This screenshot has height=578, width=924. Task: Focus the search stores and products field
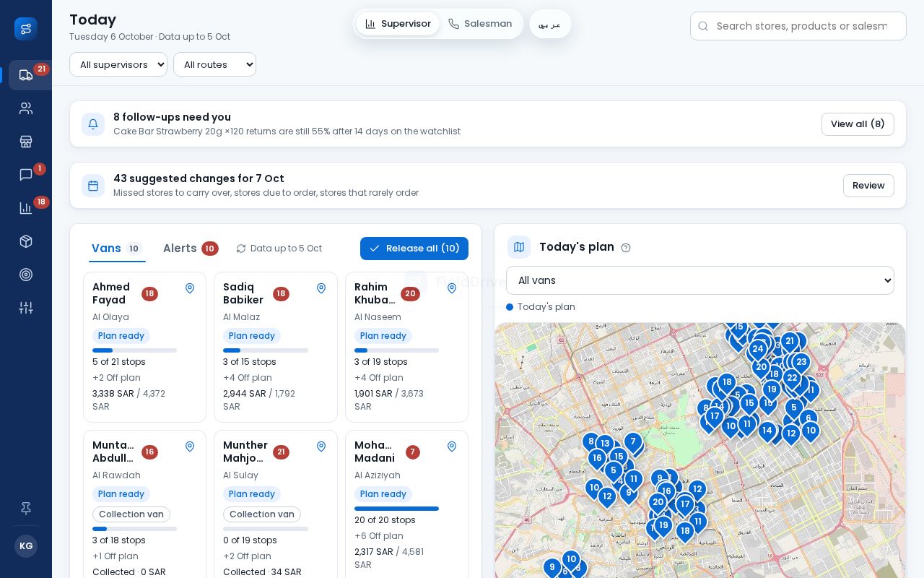pyautogui.click(x=798, y=26)
